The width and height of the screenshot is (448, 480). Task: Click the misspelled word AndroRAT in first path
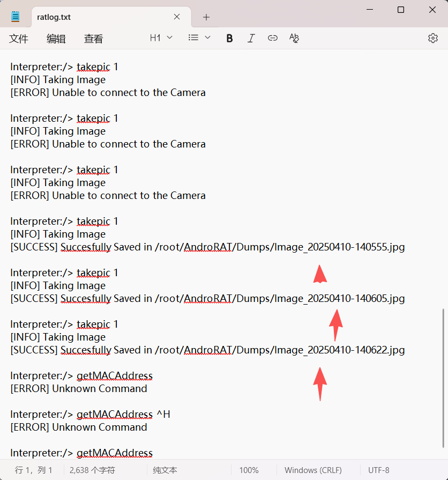pos(208,247)
